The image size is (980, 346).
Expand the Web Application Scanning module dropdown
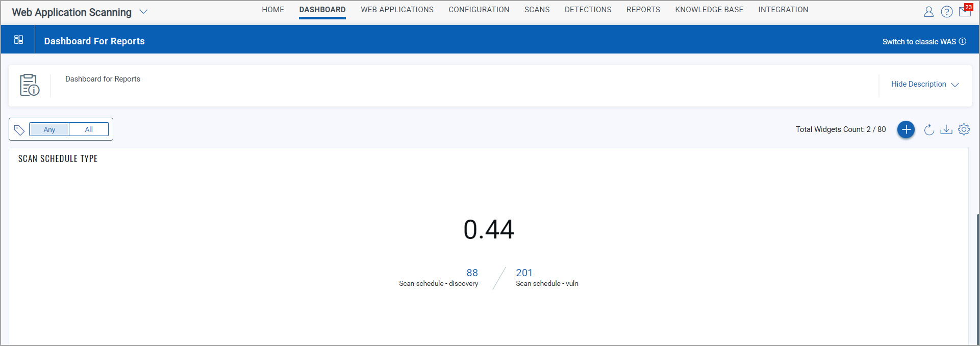[x=143, y=12]
